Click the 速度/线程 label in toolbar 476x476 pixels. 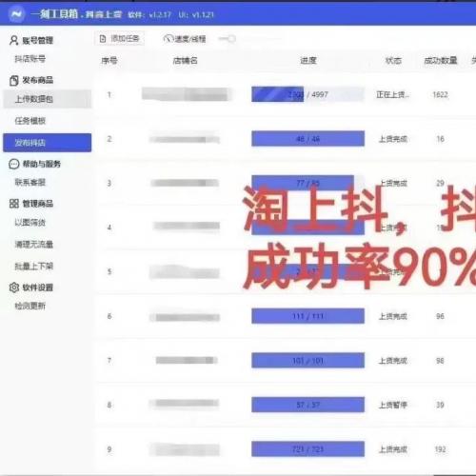tap(190, 39)
